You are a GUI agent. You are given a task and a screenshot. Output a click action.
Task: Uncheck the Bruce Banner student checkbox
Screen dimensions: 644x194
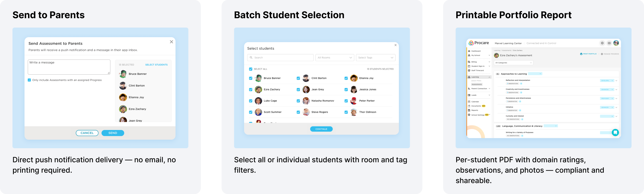click(251, 78)
